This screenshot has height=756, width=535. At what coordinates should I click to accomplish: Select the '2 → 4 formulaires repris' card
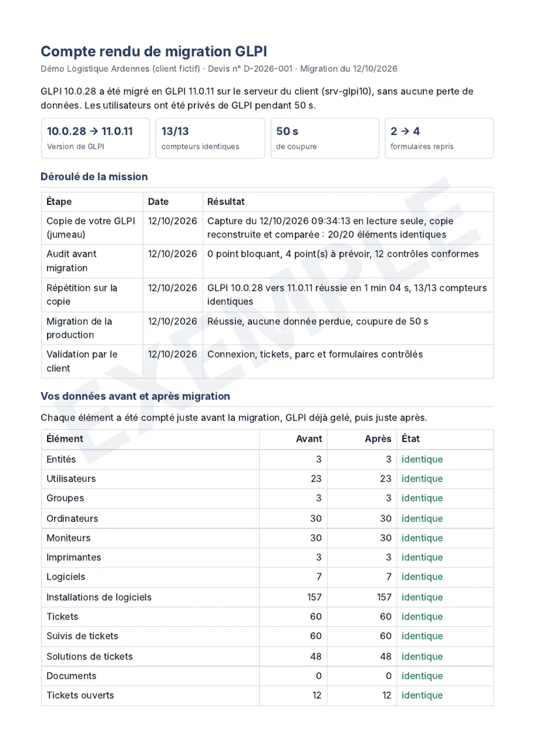pos(439,138)
